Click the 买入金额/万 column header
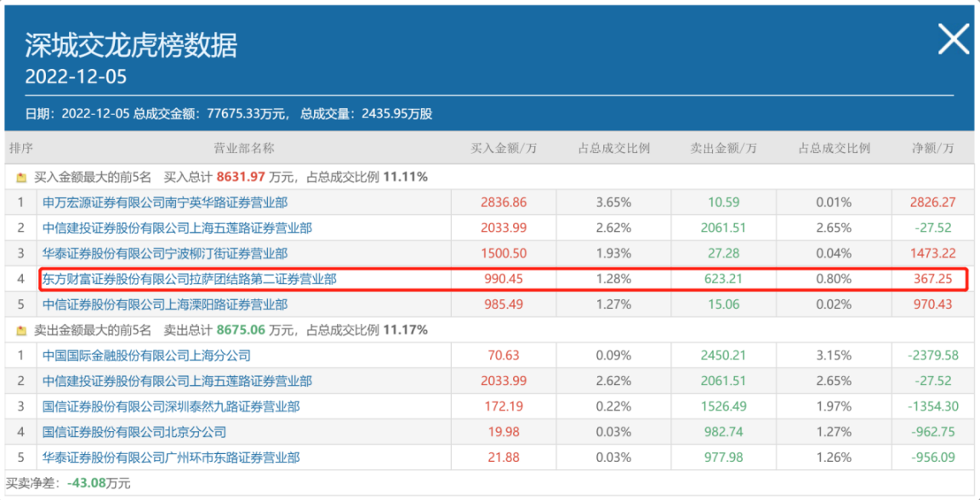This screenshot has width=980, height=500. tap(504, 148)
